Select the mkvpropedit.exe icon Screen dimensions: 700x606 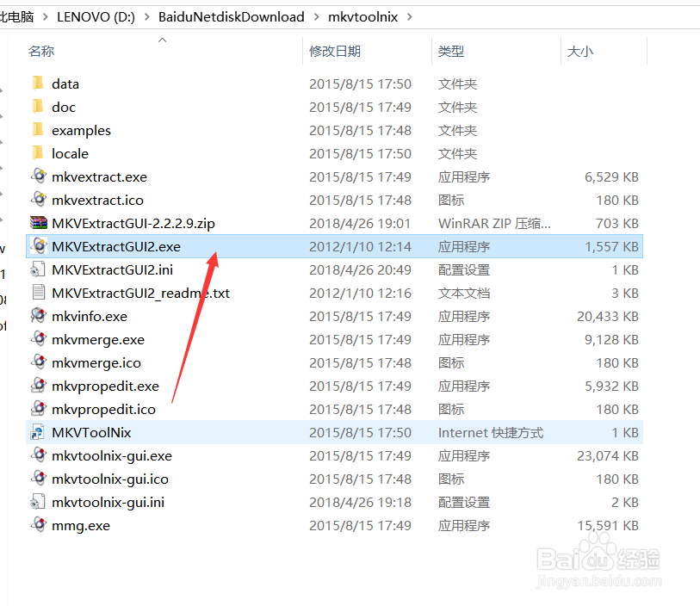[39, 386]
